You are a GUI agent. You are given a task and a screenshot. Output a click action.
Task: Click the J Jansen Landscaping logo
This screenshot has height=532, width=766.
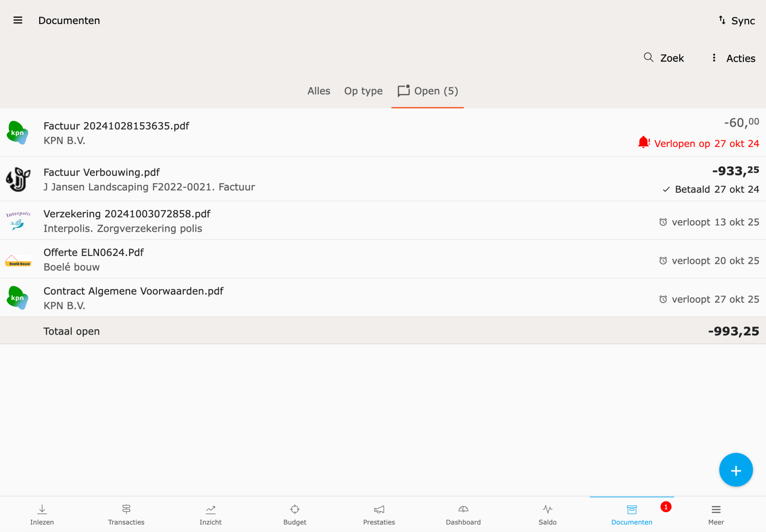[18, 179]
